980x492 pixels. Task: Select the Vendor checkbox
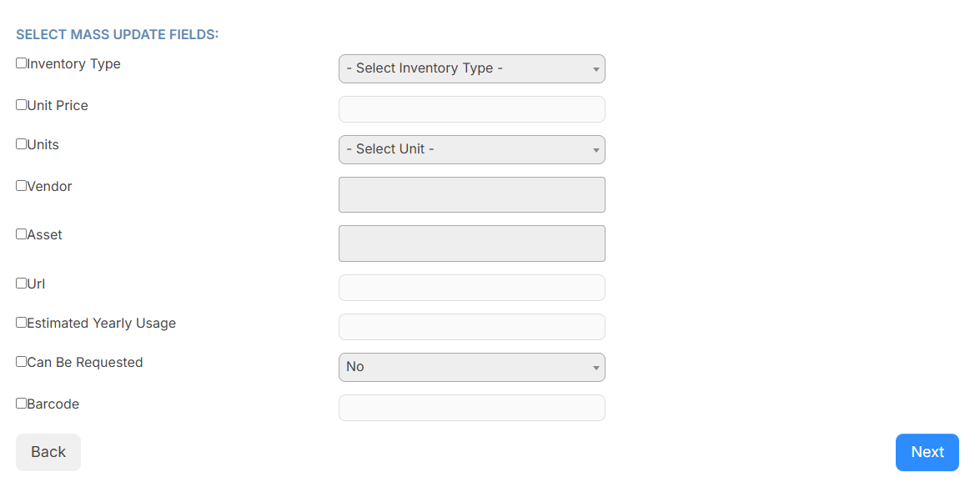(x=21, y=185)
